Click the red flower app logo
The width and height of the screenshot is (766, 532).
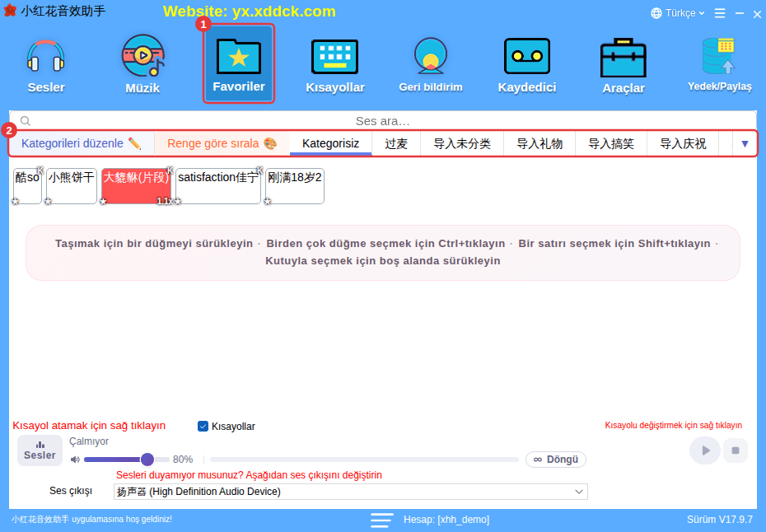pos(10,11)
